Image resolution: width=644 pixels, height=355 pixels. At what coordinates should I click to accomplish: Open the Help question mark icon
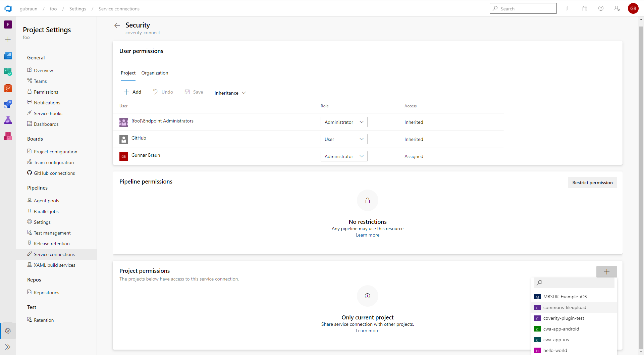point(601,8)
